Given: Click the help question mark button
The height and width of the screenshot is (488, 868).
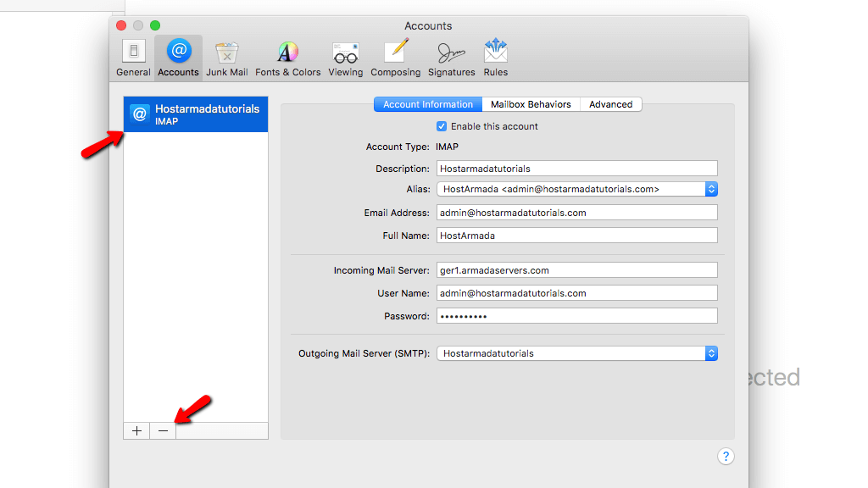Looking at the screenshot, I should point(726,457).
